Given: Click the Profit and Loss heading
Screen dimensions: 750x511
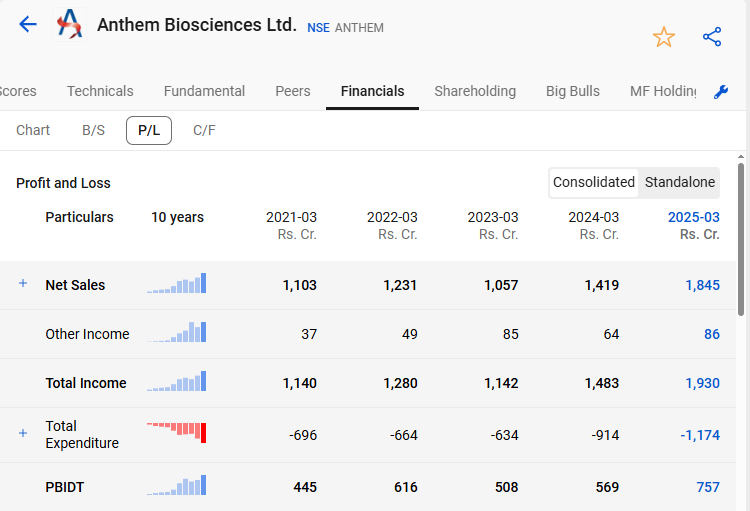Looking at the screenshot, I should coord(63,183).
